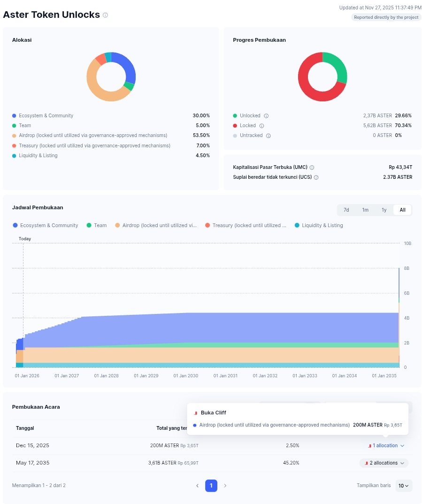Toggle Team series in chart legend
This screenshot has width=422, height=504.
click(96, 226)
